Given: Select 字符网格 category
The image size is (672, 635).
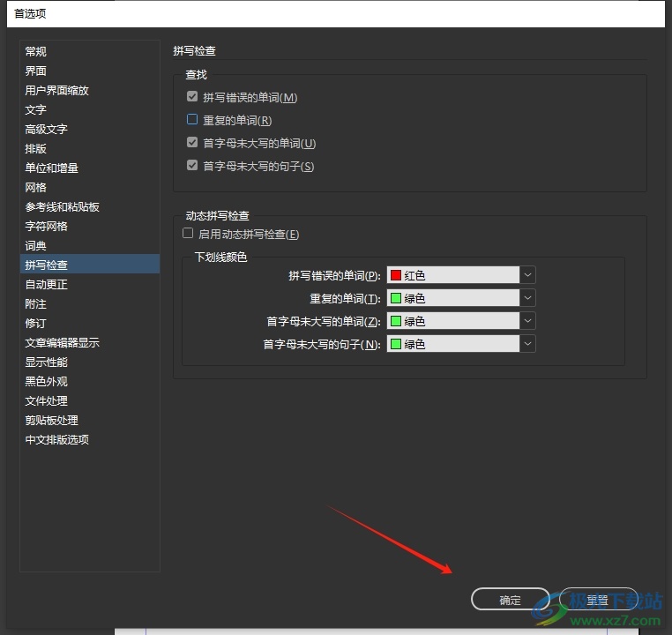Looking at the screenshot, I should click(90, 227).
